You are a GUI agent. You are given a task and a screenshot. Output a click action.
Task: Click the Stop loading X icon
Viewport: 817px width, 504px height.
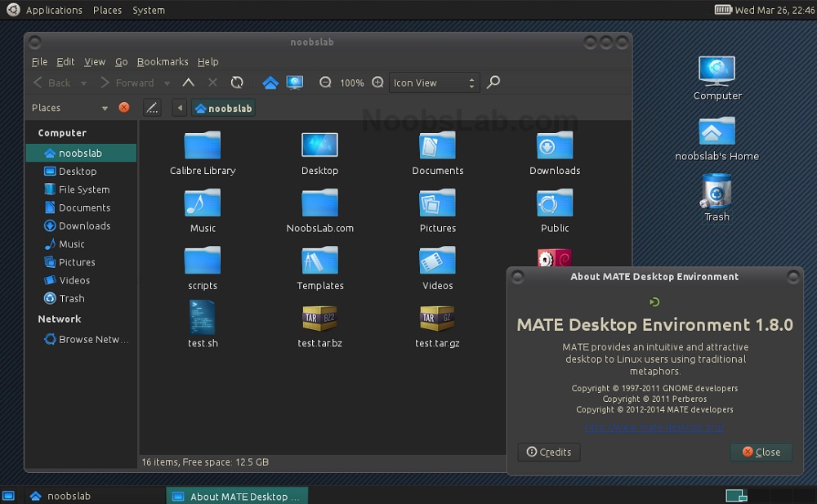point(212,83)
